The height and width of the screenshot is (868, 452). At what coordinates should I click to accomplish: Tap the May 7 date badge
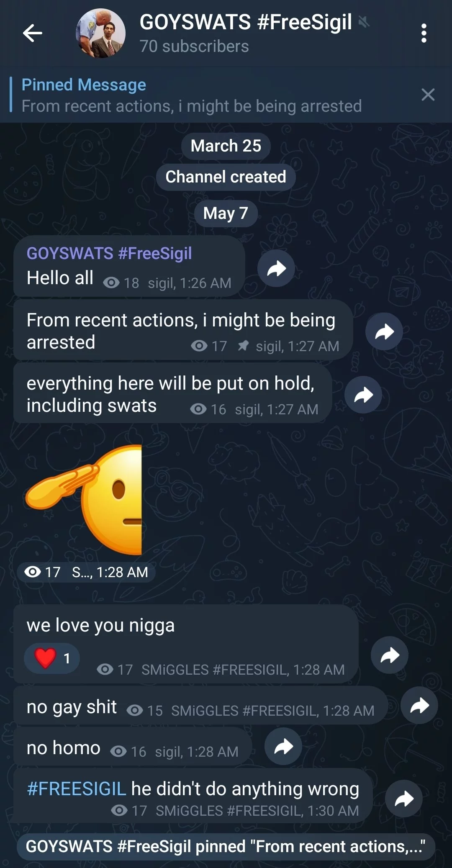pyautogui.click(x=226, y=213)
